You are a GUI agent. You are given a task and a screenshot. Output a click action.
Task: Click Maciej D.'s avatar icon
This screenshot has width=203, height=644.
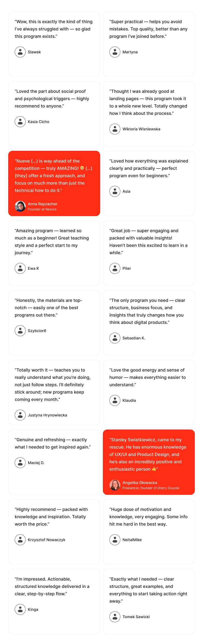click(x=20, y=463)
